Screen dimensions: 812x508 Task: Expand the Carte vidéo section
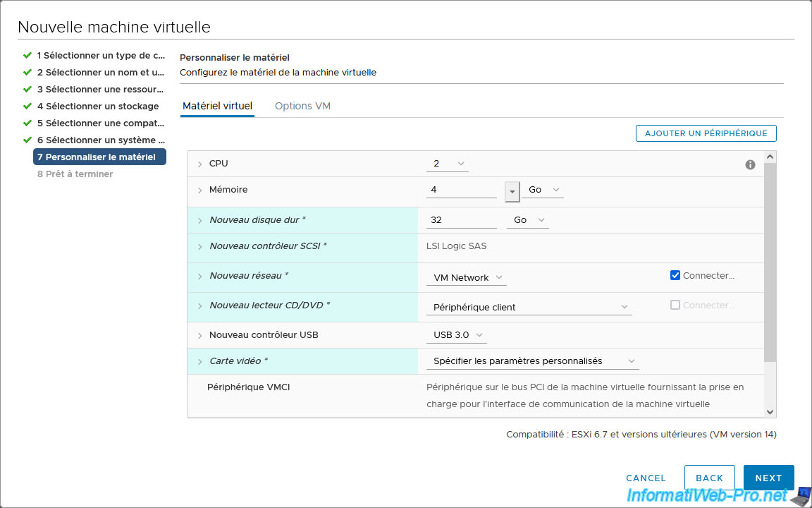tap(200, 362)
